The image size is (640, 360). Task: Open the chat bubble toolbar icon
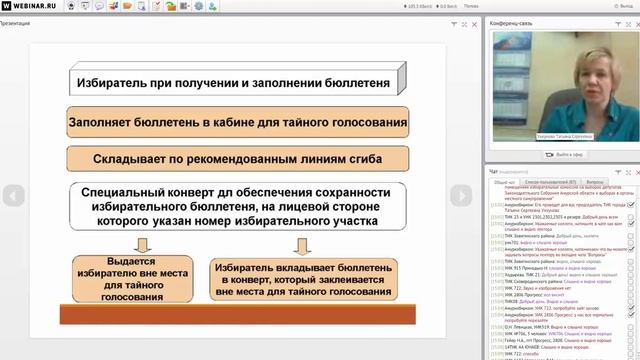99,6
